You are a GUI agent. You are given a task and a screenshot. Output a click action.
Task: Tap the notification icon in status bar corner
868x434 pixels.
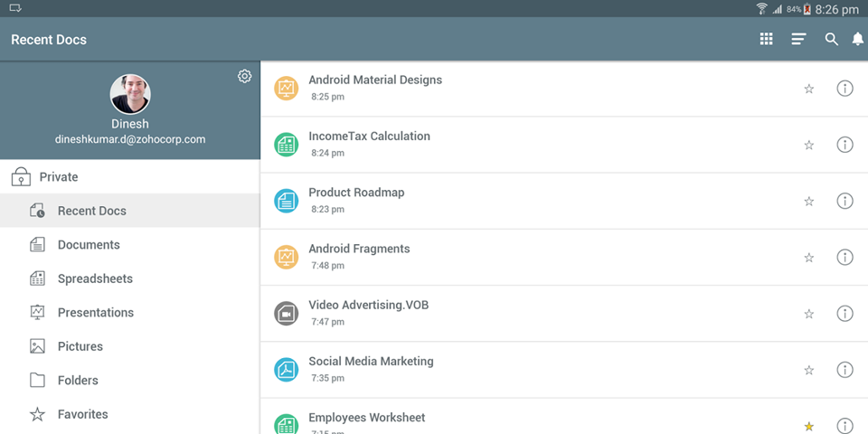coord(15,8)
